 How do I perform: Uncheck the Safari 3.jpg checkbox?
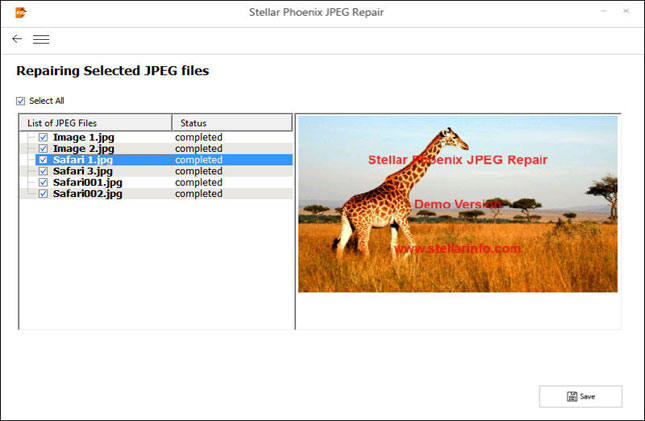pyautogui.click(x=43, y=171)
